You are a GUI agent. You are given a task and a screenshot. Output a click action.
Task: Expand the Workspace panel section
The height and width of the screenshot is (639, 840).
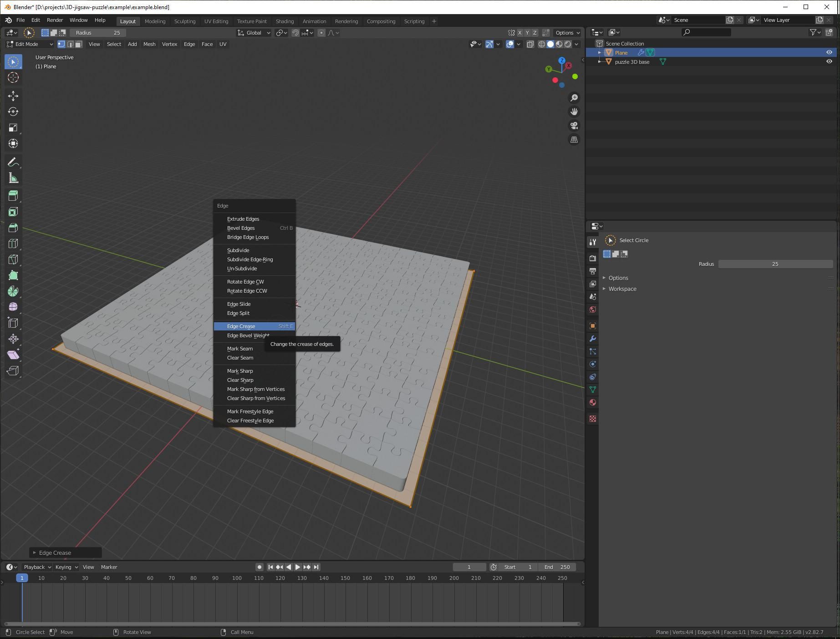pyautogui.click(x=622, y=289)
